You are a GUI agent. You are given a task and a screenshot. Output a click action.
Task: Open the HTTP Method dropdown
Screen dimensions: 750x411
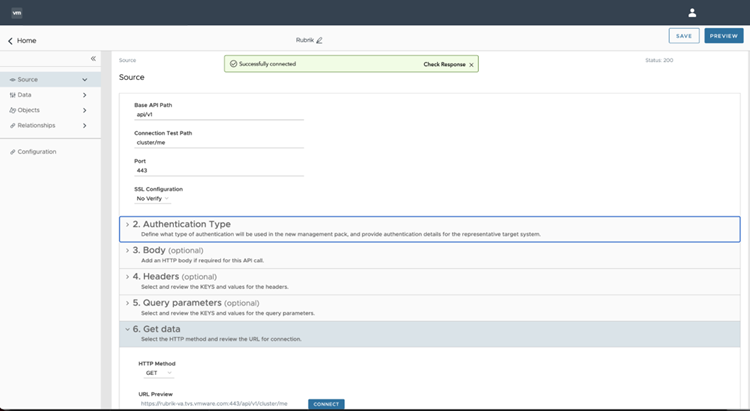click(156, 373)
